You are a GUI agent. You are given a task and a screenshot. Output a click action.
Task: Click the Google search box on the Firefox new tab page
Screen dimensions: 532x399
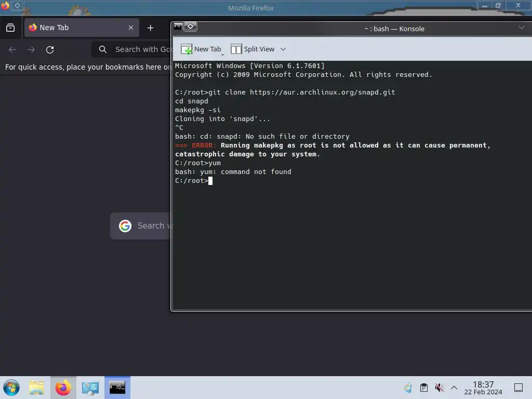tap(141, 226)
